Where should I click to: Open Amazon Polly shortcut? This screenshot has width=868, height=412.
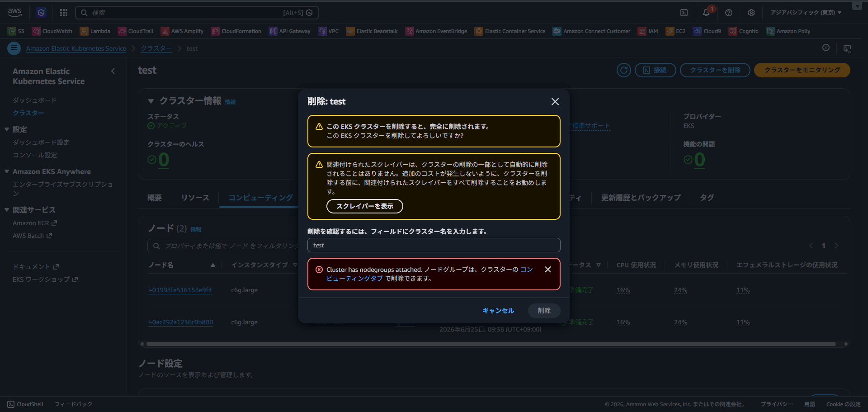coord(788,31)
